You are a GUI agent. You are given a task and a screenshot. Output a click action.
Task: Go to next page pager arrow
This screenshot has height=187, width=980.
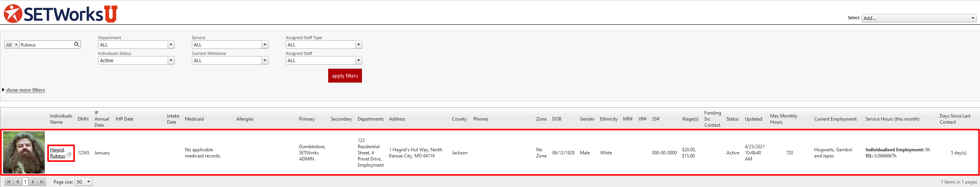tap(33, 182)
